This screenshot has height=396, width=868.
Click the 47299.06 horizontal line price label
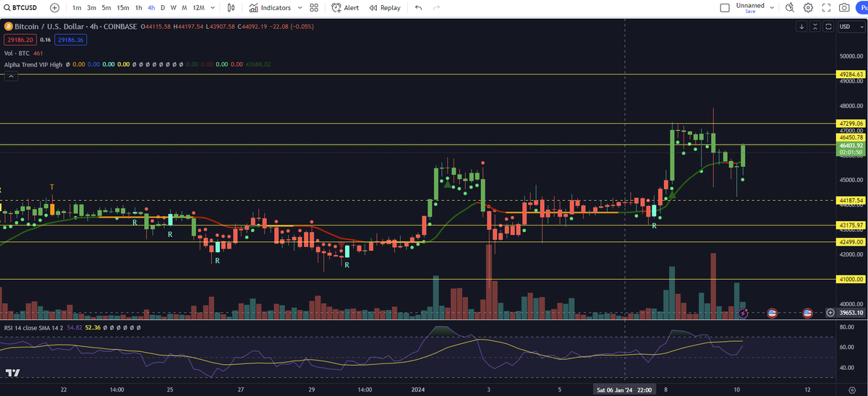click(851, 124)
